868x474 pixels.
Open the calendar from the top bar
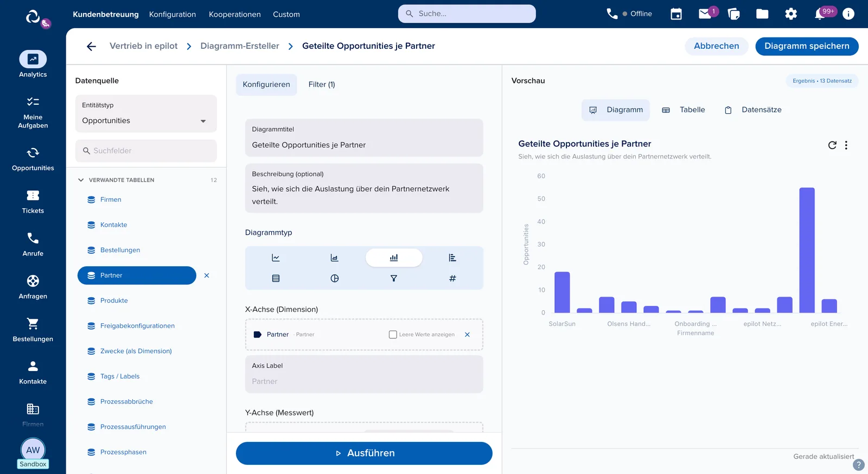click(x=676, y=14)
